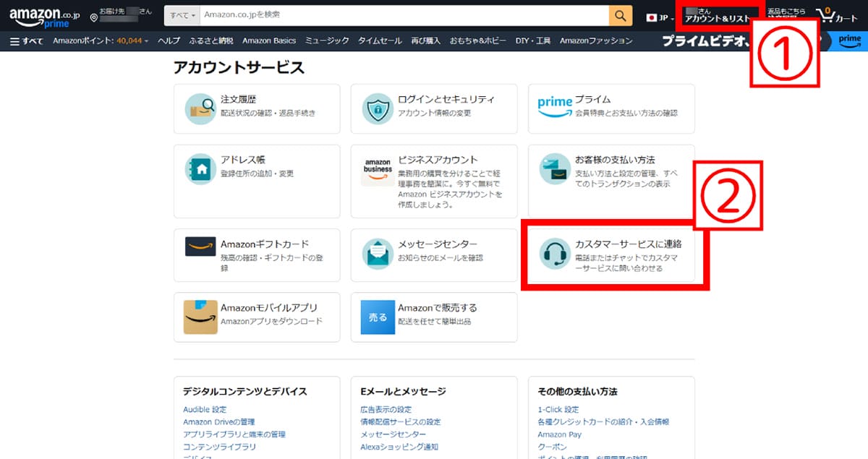
Task: Open Amazonで販売する card title
Action: (438, 308)
